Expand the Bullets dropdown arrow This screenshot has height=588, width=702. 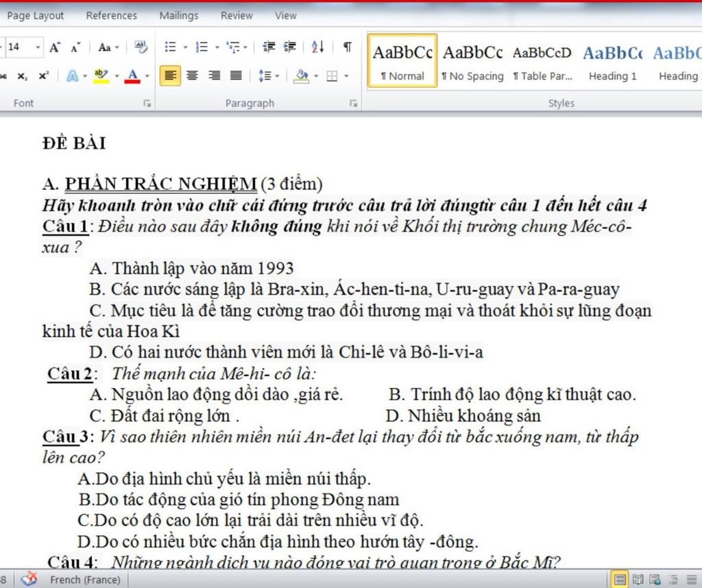(185, 47)
